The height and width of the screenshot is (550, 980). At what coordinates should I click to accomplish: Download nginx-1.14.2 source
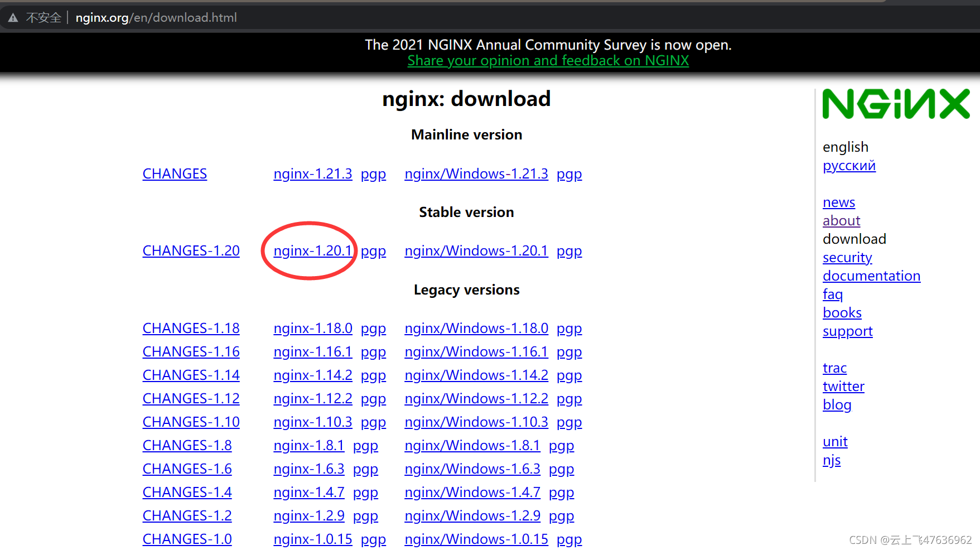click(x=313, y=375)
